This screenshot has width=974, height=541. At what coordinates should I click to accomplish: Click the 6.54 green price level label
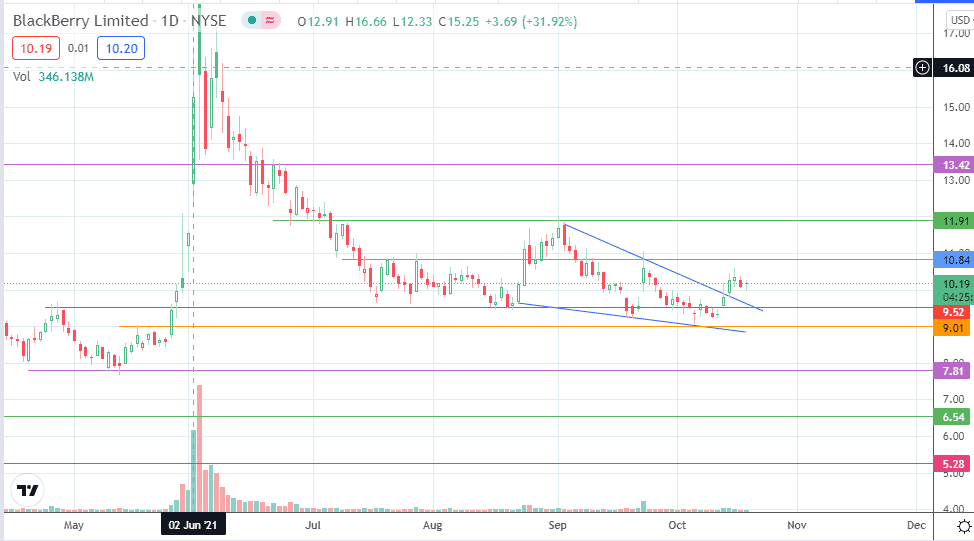click(953, 417)
